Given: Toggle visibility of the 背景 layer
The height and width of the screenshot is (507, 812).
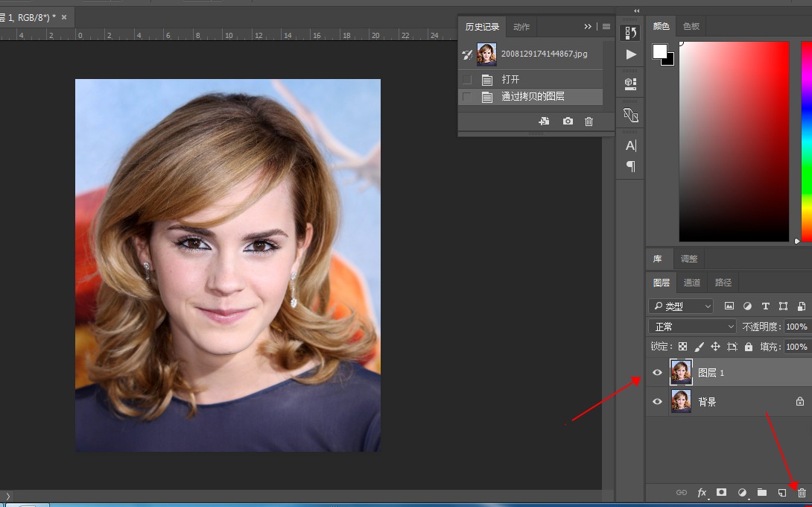Looking at the screenshot, I should point(657,402).
